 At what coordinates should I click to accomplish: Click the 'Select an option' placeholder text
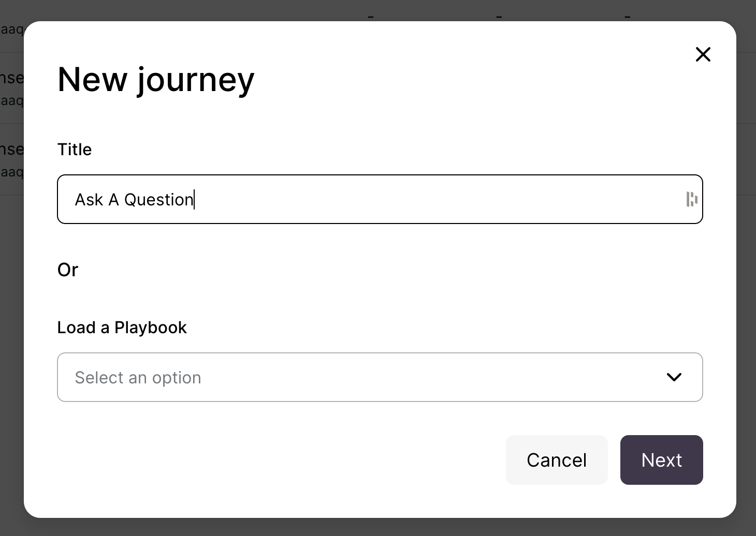[x=138, y=378]
